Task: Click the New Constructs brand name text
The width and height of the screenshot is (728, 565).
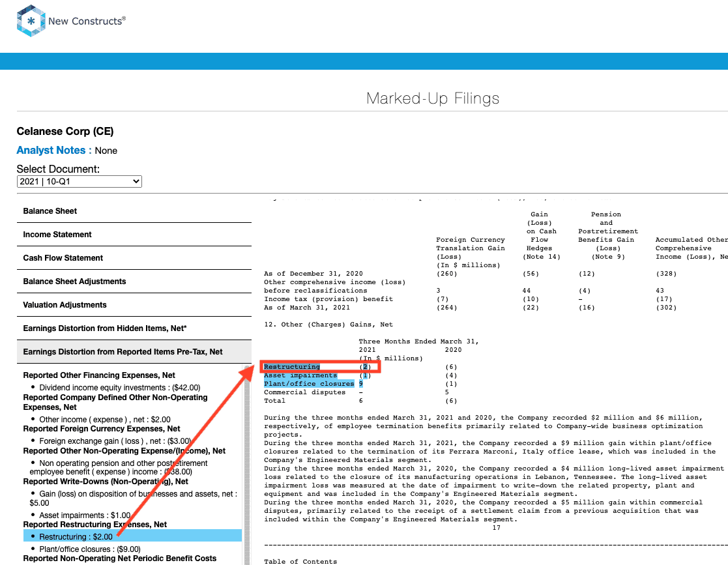Action: coord(87,21)
